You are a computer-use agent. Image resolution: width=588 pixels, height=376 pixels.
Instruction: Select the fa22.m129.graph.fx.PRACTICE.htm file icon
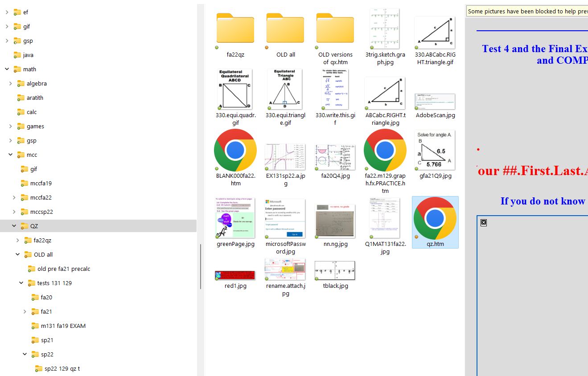(385, 151)
